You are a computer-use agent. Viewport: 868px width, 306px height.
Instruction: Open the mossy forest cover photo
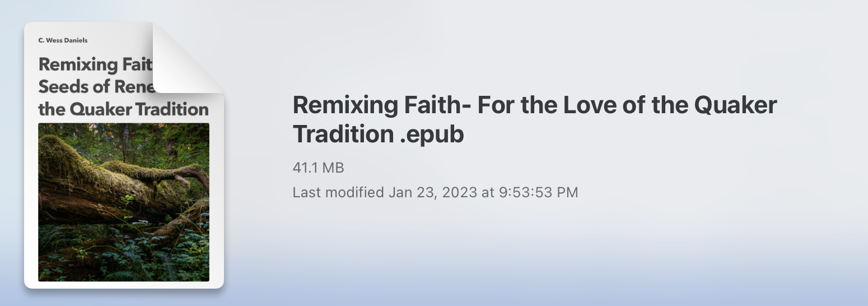[x=124, y=202]
